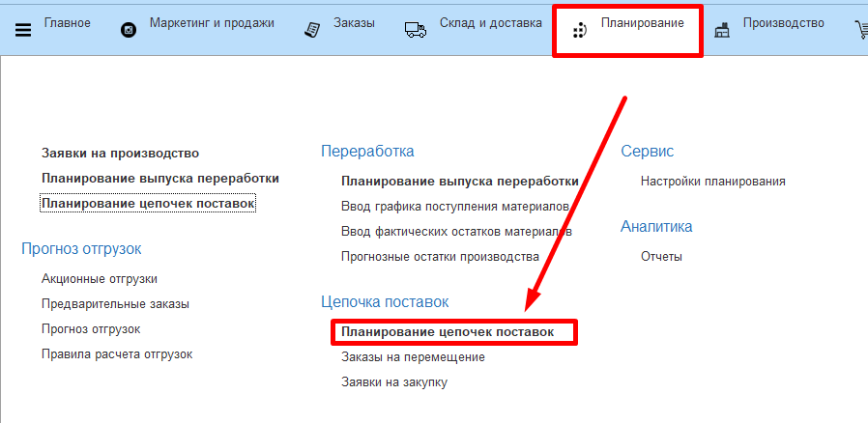The image size is (868, 423).
Task: Open dotted-outline Планирование цепочек поставок link
Action: pos(148,204)
